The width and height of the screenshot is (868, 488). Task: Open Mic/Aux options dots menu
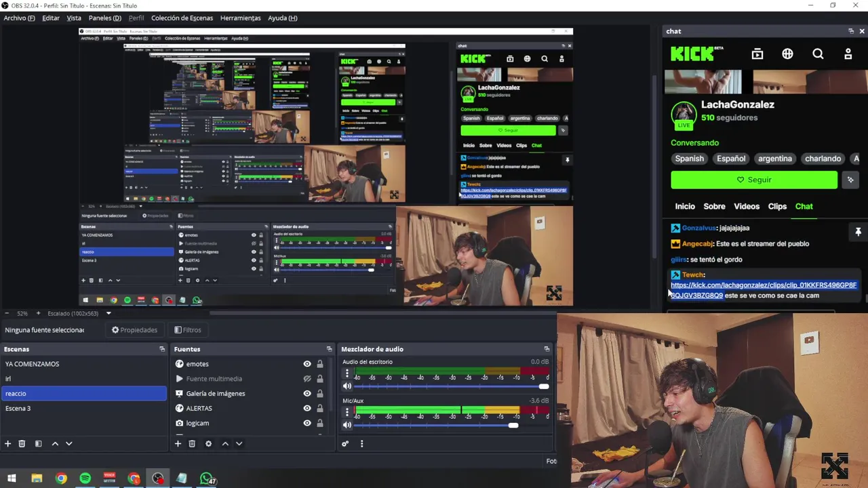[x=347, y=411]
